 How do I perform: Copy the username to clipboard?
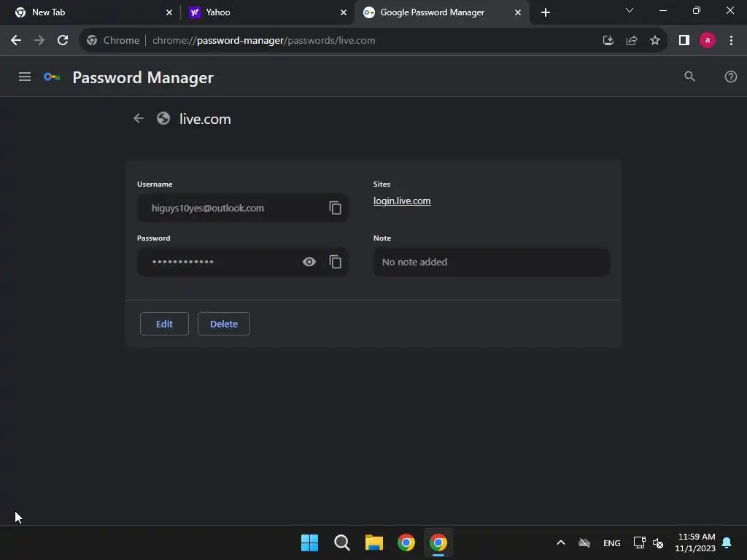pyautogui.click(x=336, y=208)
